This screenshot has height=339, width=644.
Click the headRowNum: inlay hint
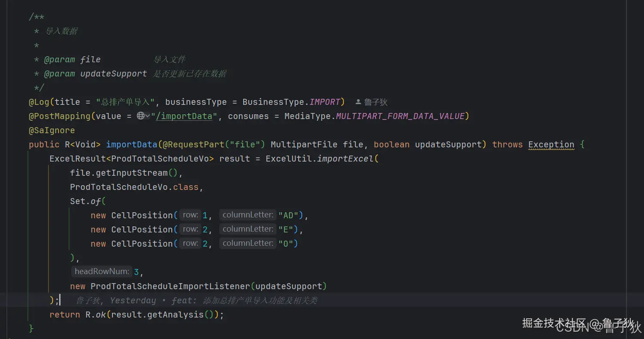click(x=102, y=271)
